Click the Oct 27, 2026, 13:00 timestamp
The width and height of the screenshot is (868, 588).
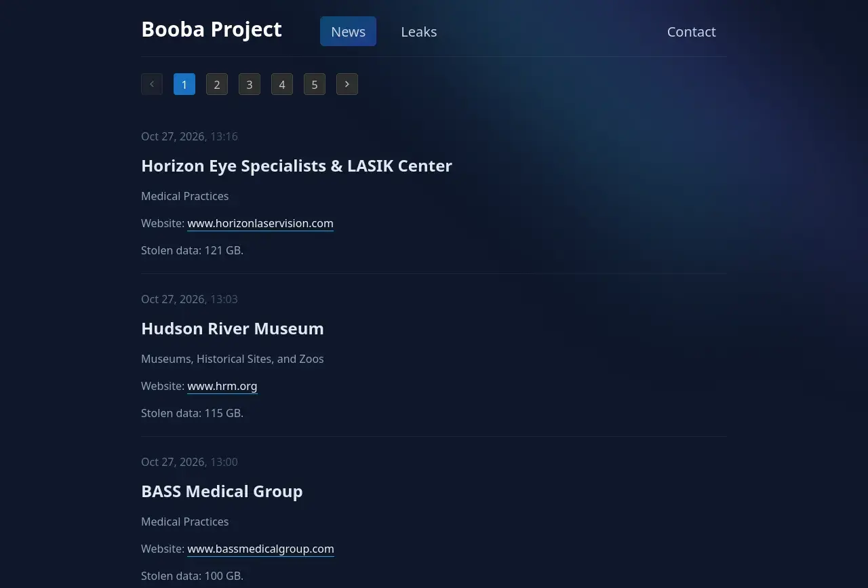(x=189, y=462)
